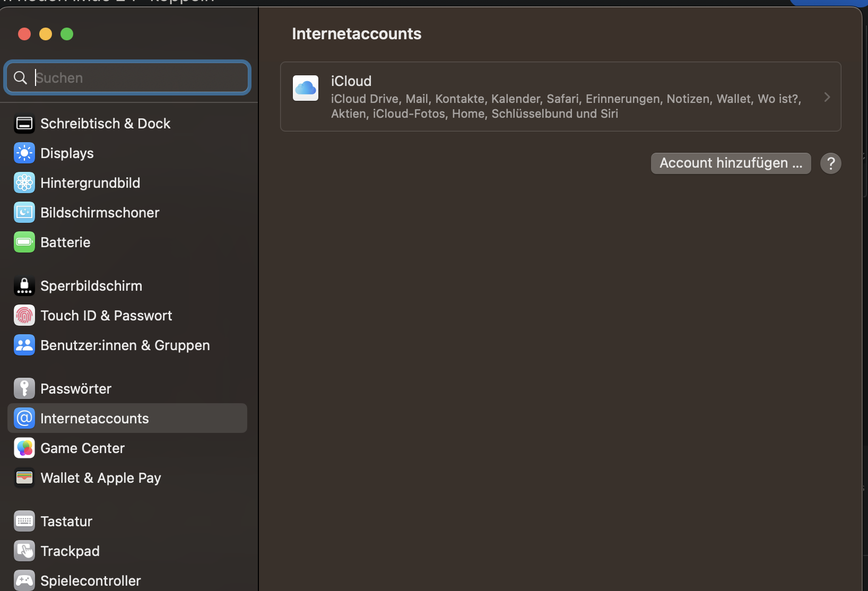Click the green Batterie icon
The image size is (868, 591).
tap(24, 242)
